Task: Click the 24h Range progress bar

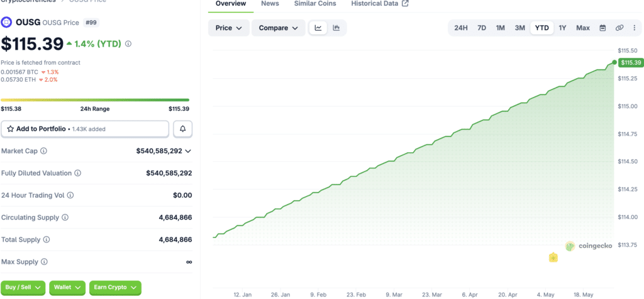Action: tap(95, 100)
